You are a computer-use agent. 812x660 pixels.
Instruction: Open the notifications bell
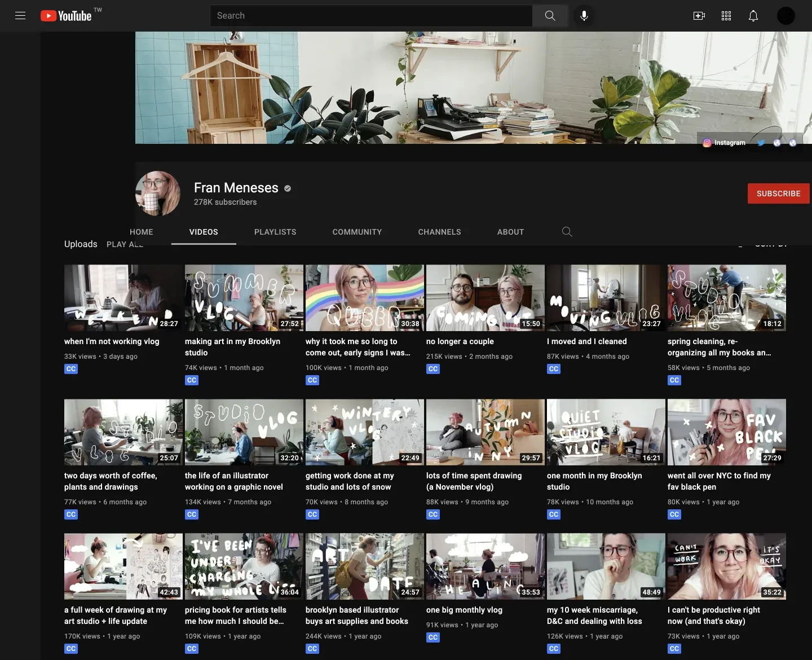click(753, 16)
